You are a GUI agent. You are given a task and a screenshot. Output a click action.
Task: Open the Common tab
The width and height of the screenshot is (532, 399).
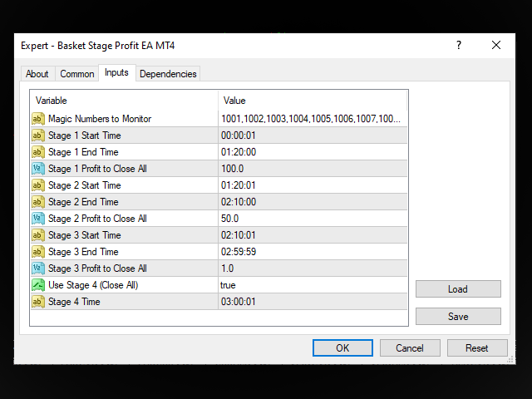tap(77, 74)
